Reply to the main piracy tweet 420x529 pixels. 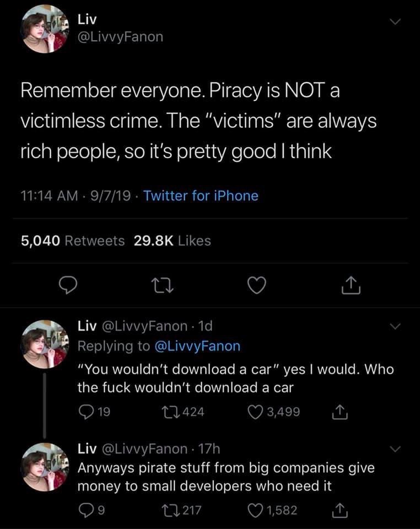(67, 285)
